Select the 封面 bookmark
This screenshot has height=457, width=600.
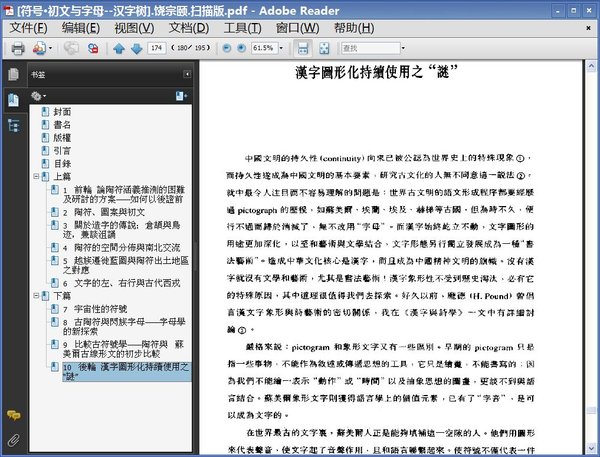coord(62,112)
